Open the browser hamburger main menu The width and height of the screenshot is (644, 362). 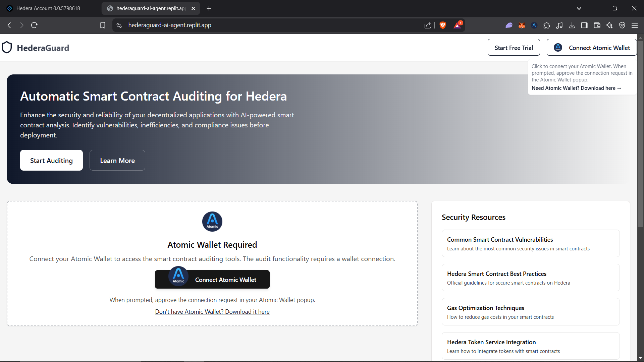(x=635, y=25)
